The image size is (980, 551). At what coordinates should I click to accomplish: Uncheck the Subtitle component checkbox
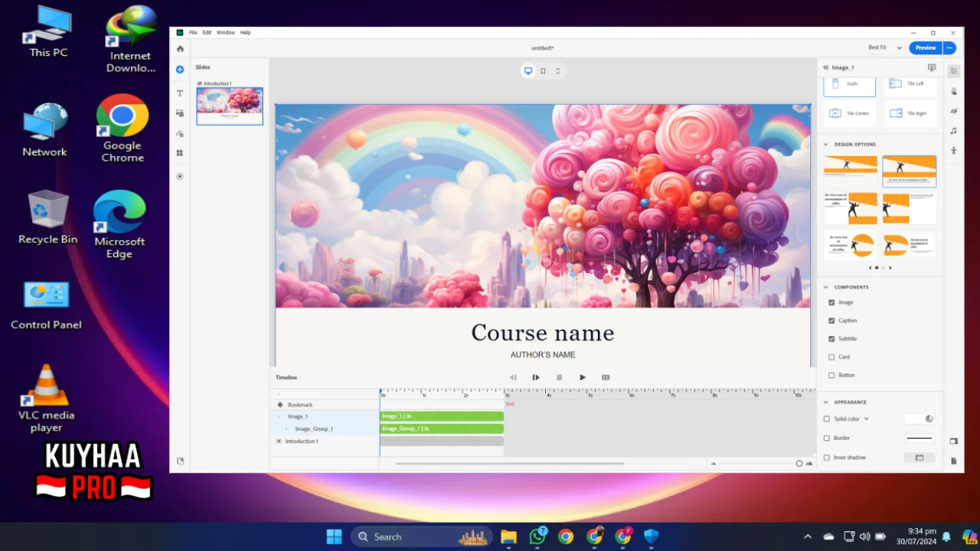coord(831,338)
